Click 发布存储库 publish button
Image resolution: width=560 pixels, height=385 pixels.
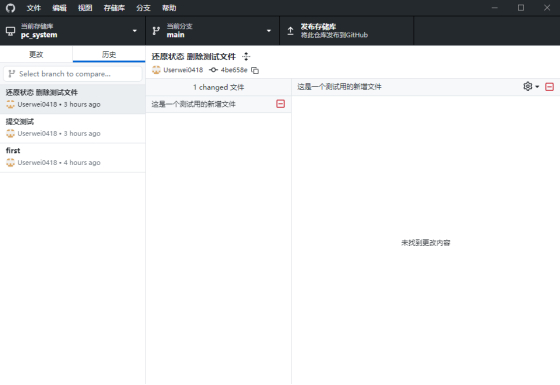click(346, 31)
